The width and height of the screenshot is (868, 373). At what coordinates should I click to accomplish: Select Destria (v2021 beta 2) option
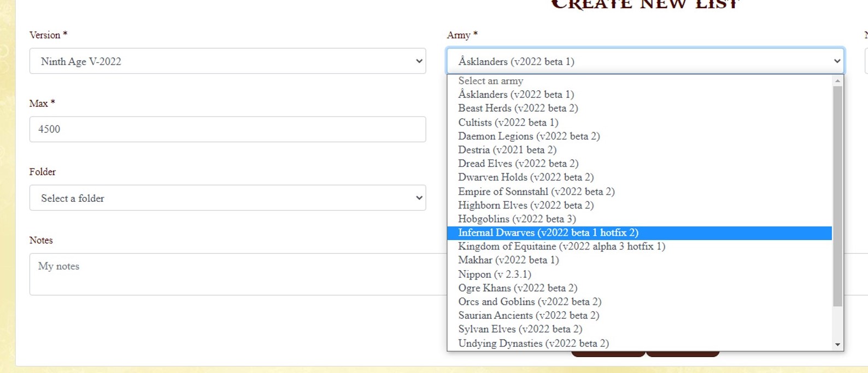(x=507, y=150)
